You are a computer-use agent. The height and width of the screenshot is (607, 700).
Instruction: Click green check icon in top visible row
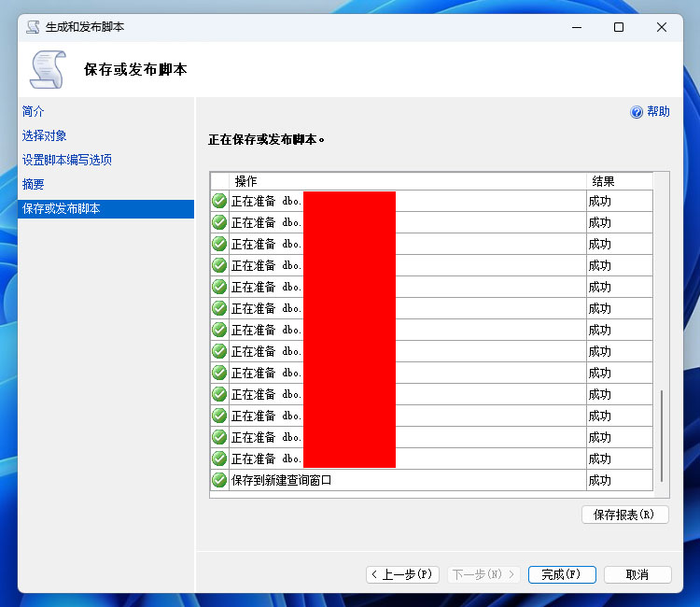[219, 201]
